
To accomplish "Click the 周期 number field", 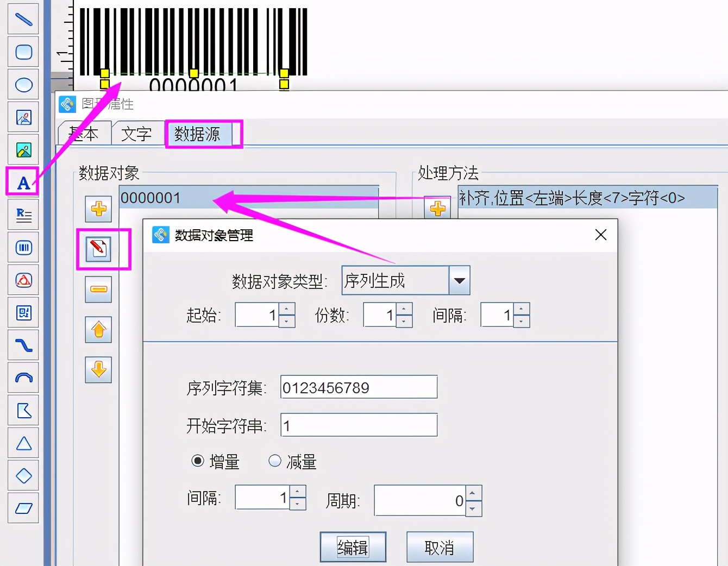I will [x=420, y=501].
